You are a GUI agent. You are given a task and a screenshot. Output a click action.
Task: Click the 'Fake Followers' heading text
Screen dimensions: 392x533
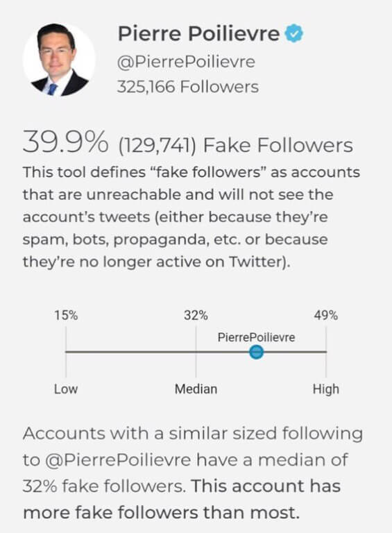point(278,145)
